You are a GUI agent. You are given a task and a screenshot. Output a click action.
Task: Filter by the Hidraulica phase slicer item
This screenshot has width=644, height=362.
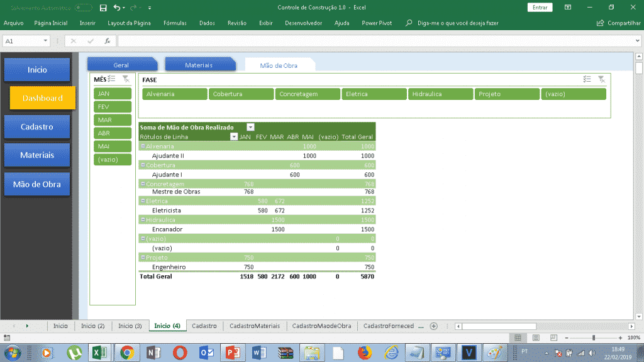coord(441,94)
